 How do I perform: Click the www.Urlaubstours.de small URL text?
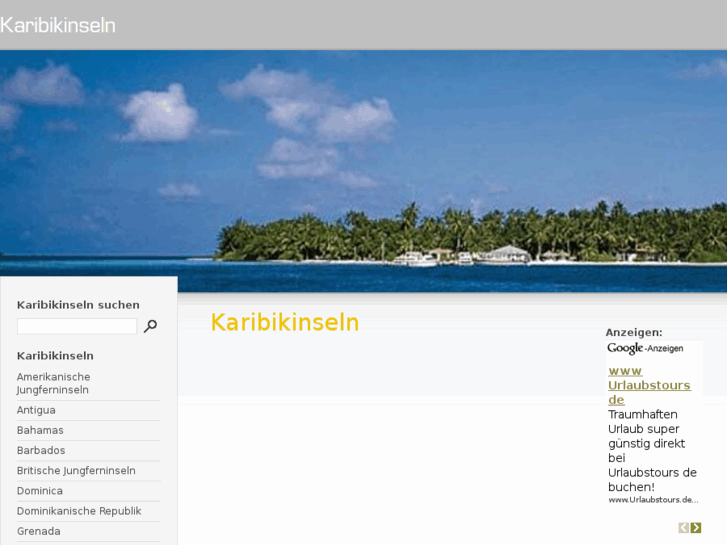point(653,500)
